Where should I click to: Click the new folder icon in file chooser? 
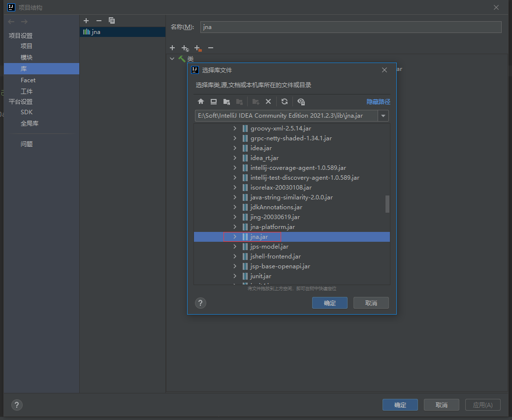click(x=256, y=101)
